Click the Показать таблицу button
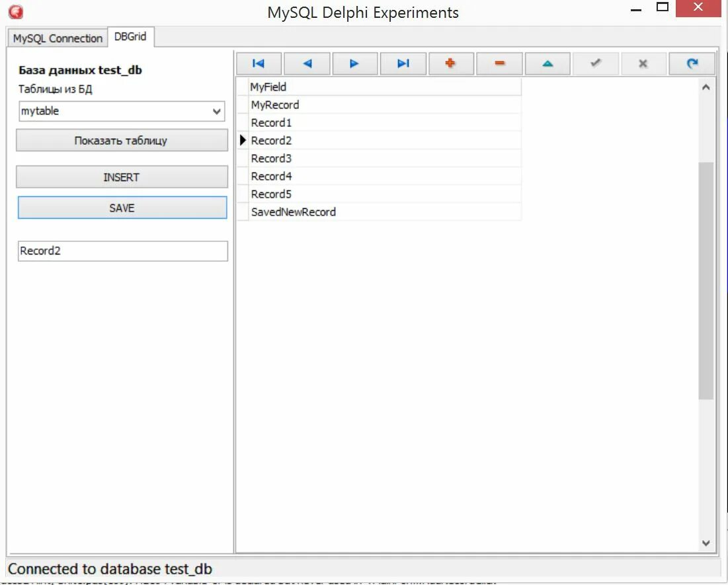This screenshot has height=585, width=728. click(122, 140)
